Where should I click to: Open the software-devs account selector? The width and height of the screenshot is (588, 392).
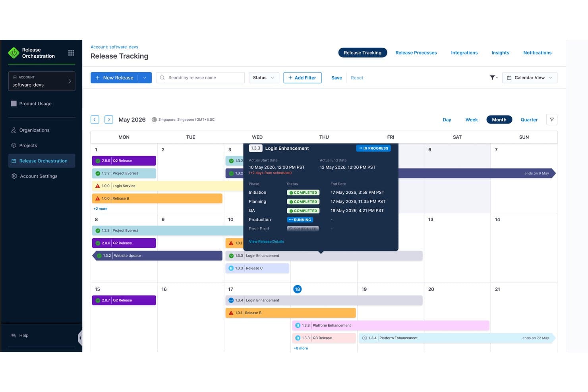(x=42, y=81)
